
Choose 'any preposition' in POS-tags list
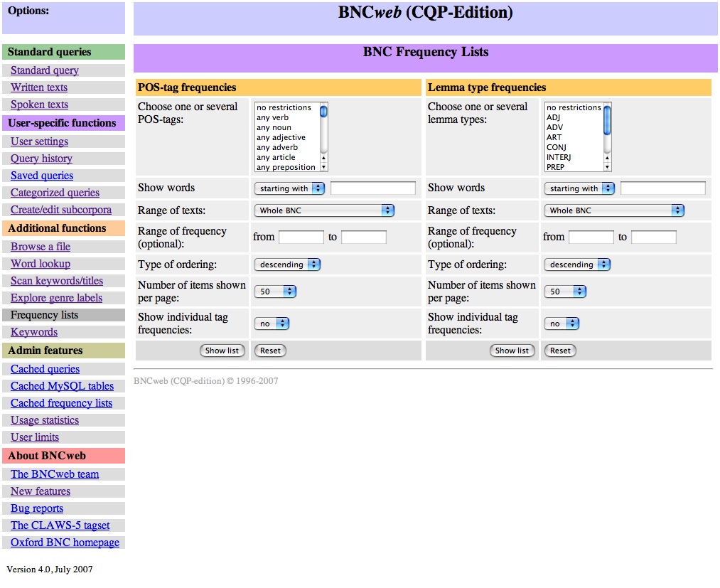(x=286, y=168)
